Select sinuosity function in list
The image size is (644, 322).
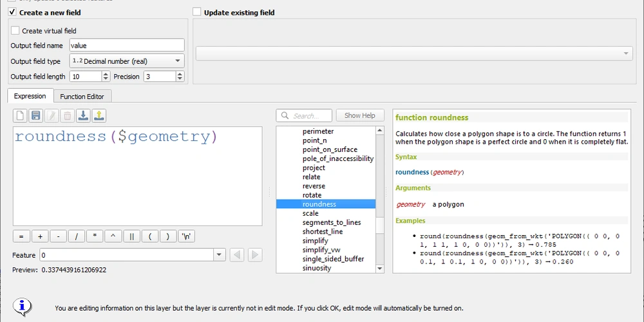coord(317,268)
